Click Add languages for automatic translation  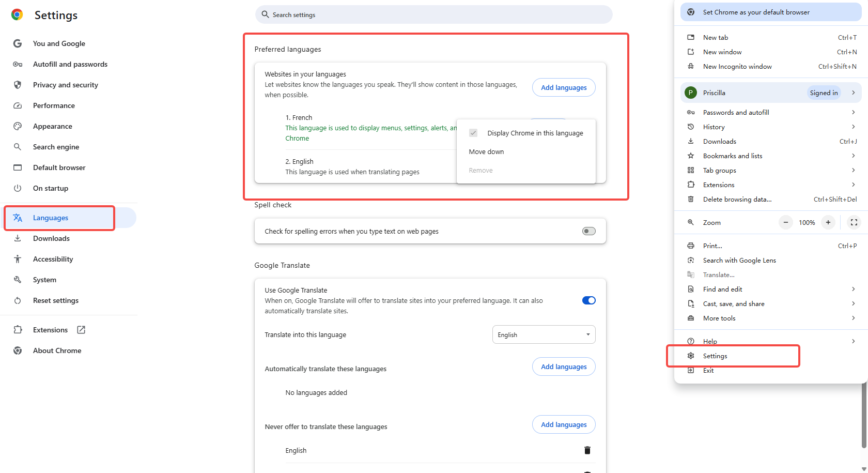563,367
